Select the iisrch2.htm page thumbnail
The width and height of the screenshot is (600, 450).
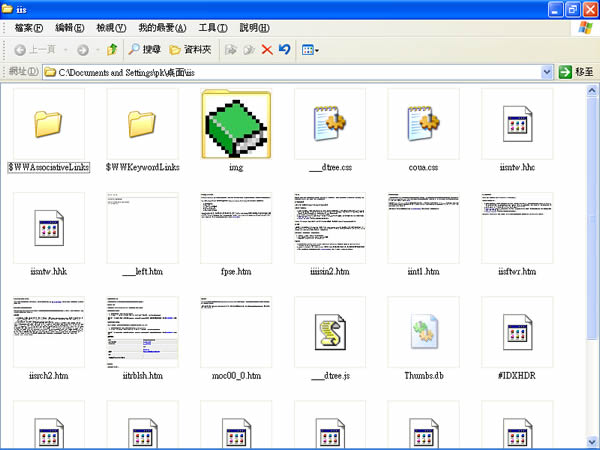pyautogui.click(x=49, y=332)
